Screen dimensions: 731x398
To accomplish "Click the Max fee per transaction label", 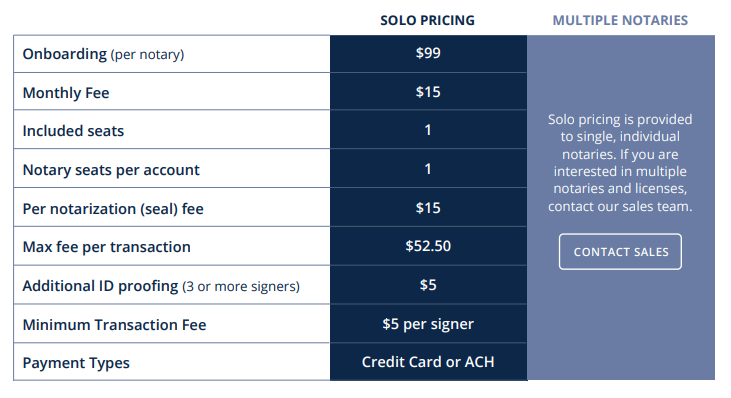I will [x=106, y=247].
